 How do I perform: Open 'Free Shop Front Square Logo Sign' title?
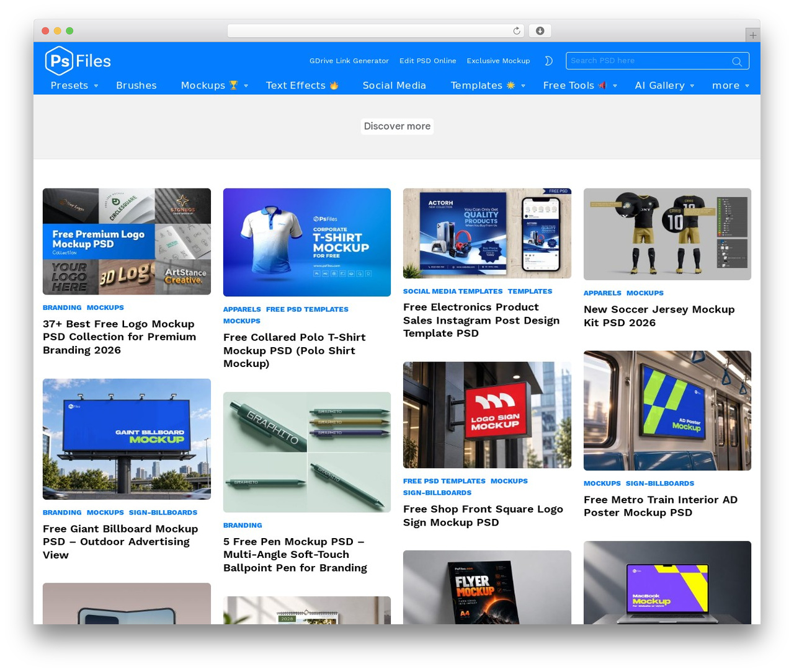pyautogui.click(x=483, y=516)
